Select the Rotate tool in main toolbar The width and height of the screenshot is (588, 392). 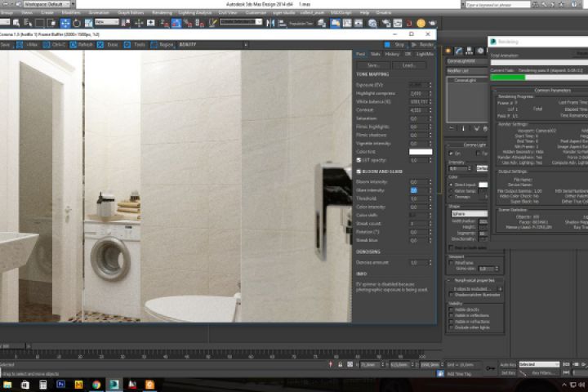point(77,23)
